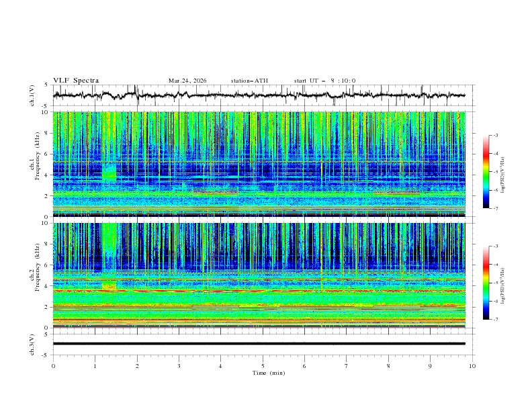Click the ch.2 PSD color bar
The height and width of the screenshot is (411, 532).
(486, 283)
